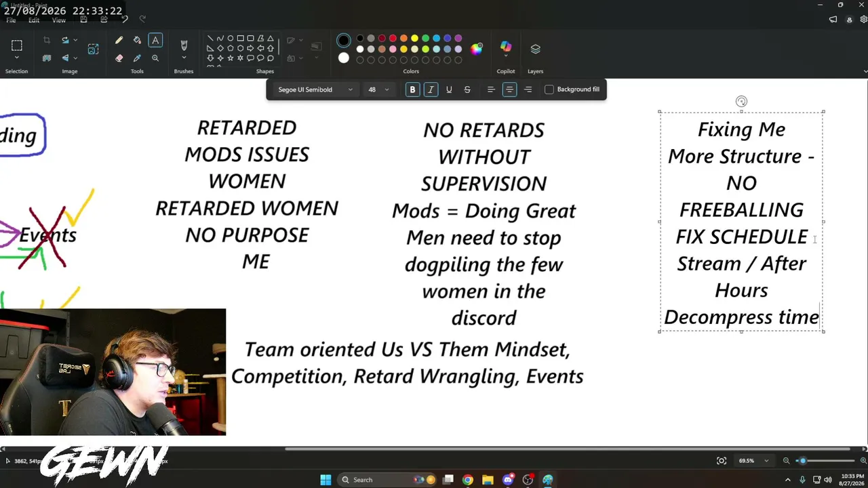
Task: Expand the Flip dropdown arrow
Action: 75,58
